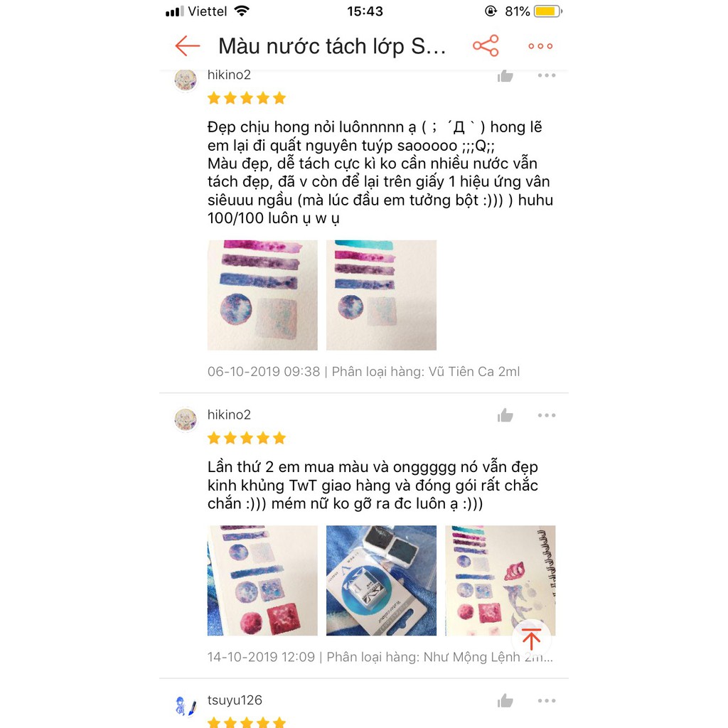
Task: Like the Như Mộng Lệnh review
Action: point(505,415)
